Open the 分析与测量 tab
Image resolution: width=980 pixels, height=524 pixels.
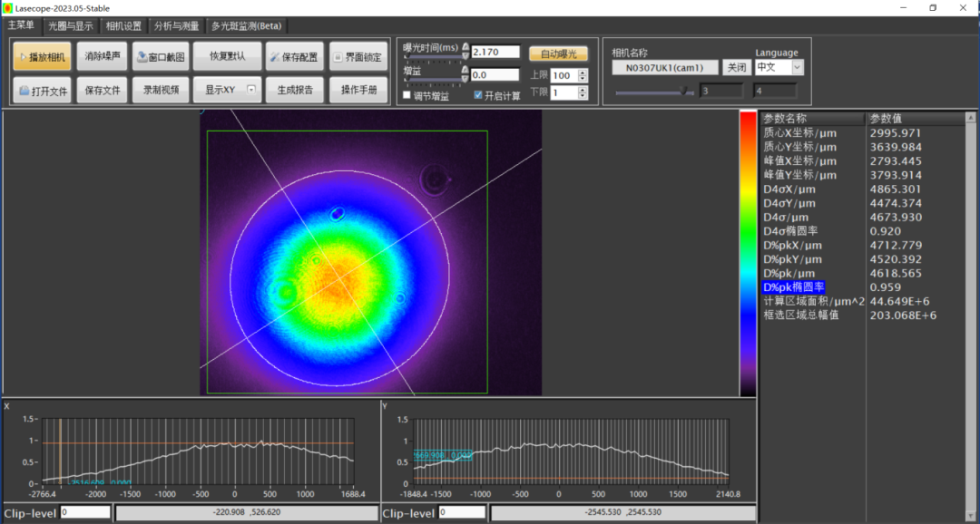pos(176,26)
